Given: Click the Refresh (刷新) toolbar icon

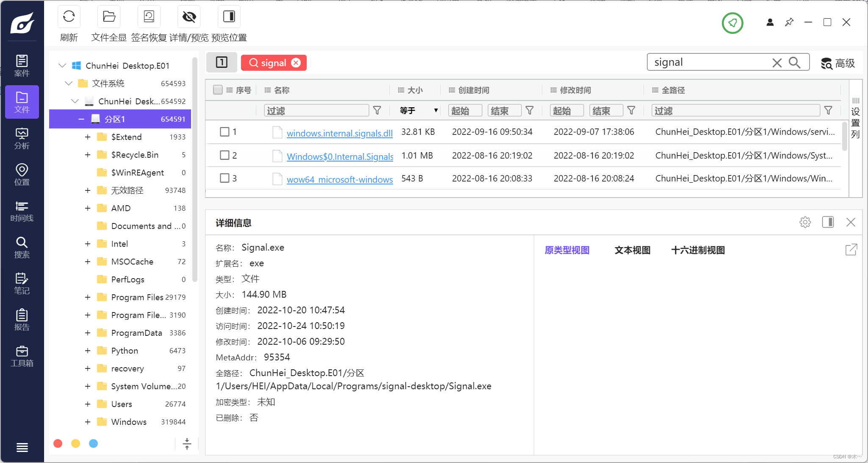Looking at the screenshot, I should coord(69,17).
